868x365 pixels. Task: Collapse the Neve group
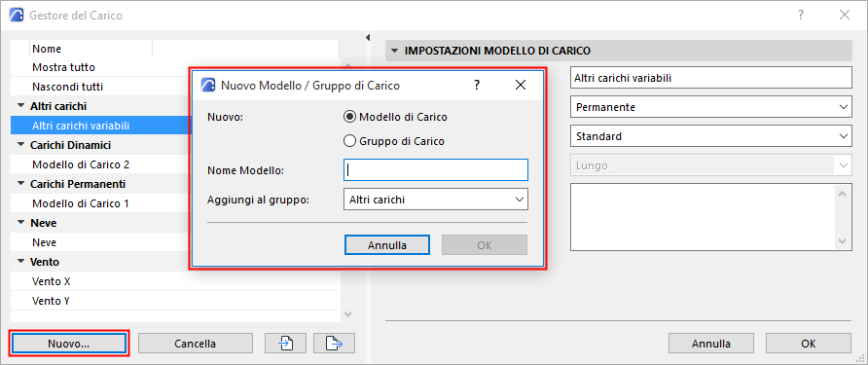point(21,223)
